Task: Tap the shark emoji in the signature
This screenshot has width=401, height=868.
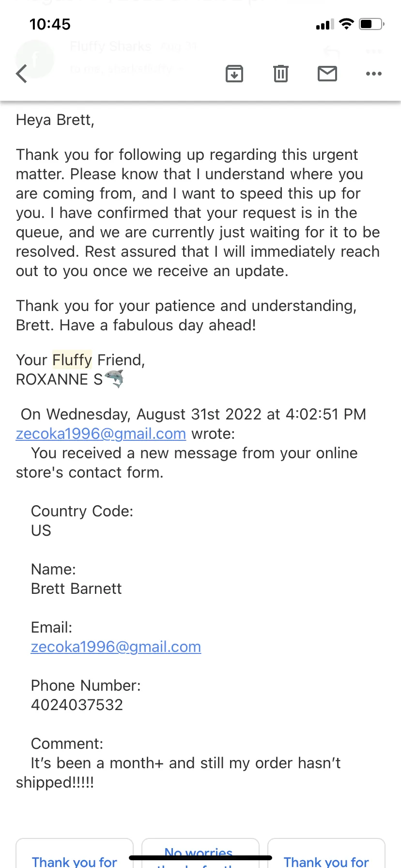Action: (114, 379)
